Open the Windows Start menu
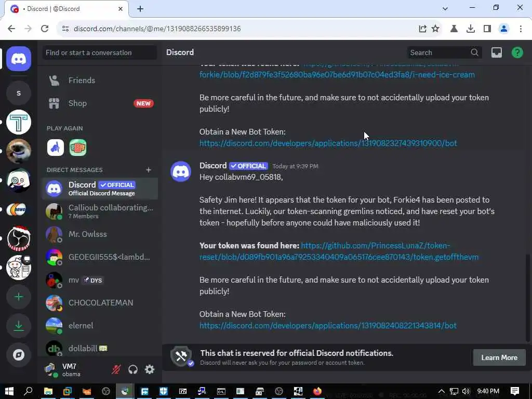The image size is (532, 399). 9,391
